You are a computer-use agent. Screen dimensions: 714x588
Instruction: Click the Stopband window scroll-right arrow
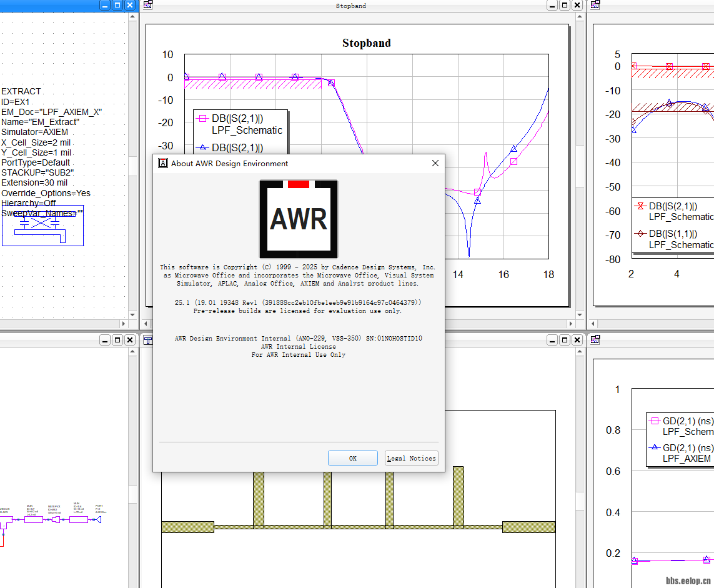pyautogui.click(x=570, y=324)
